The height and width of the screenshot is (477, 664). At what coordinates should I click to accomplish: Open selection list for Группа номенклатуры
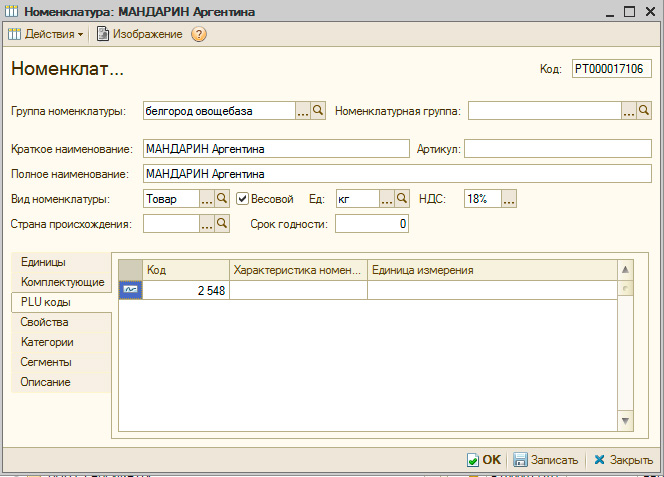(303, 111)
